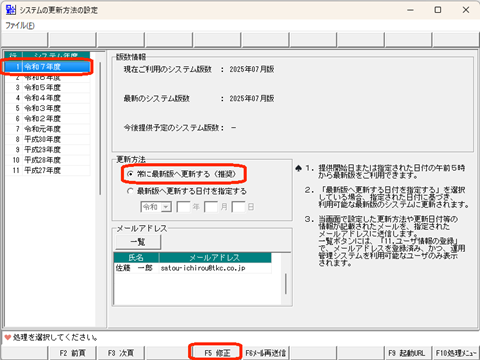The image size is (480, 360).
Task: Click the 日 day input field
Action: point(239,207)
